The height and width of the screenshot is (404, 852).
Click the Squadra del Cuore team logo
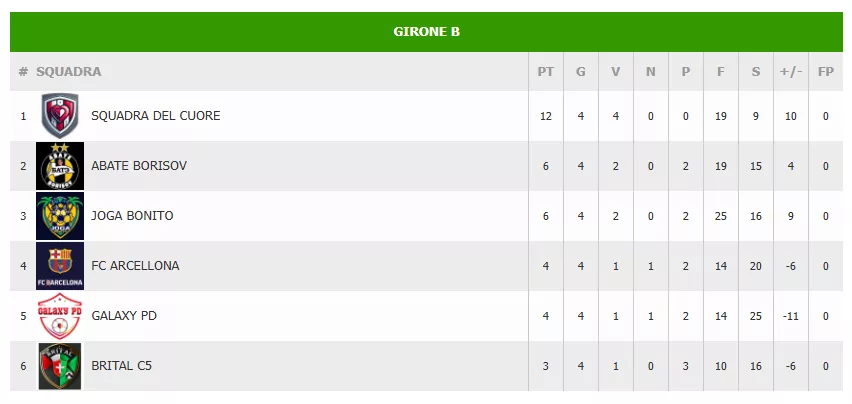click(x=60, y=116)
